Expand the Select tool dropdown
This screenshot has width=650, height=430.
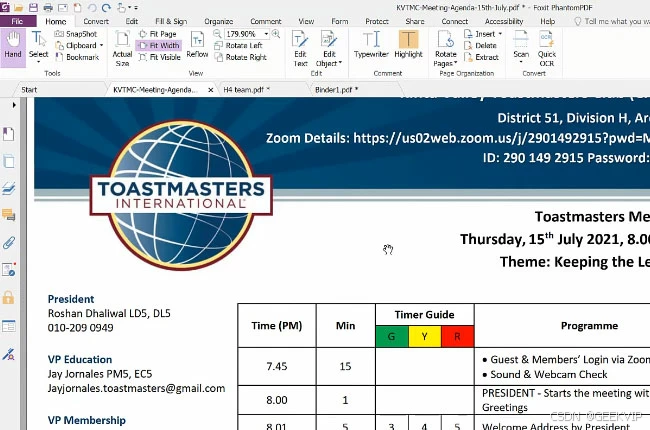[x=39, y=62]
